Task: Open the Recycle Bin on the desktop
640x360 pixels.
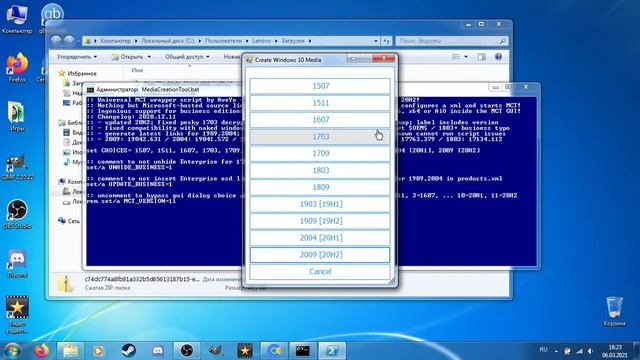Action: click(x=614, y=311)
